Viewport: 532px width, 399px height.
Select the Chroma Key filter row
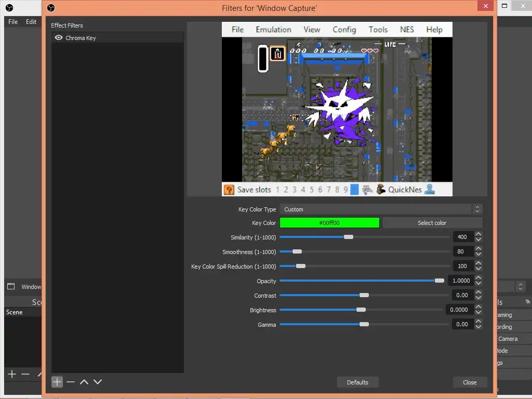click(117, 37)
